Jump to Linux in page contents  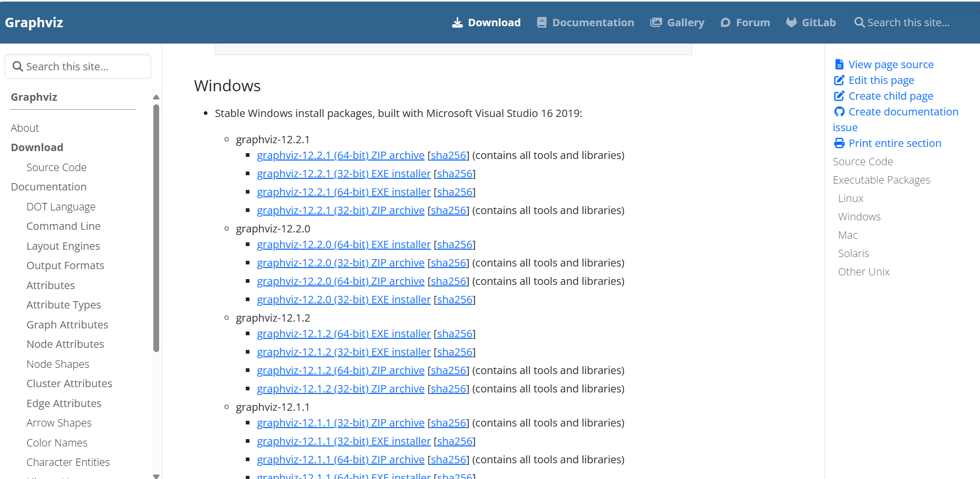(850, 198)
